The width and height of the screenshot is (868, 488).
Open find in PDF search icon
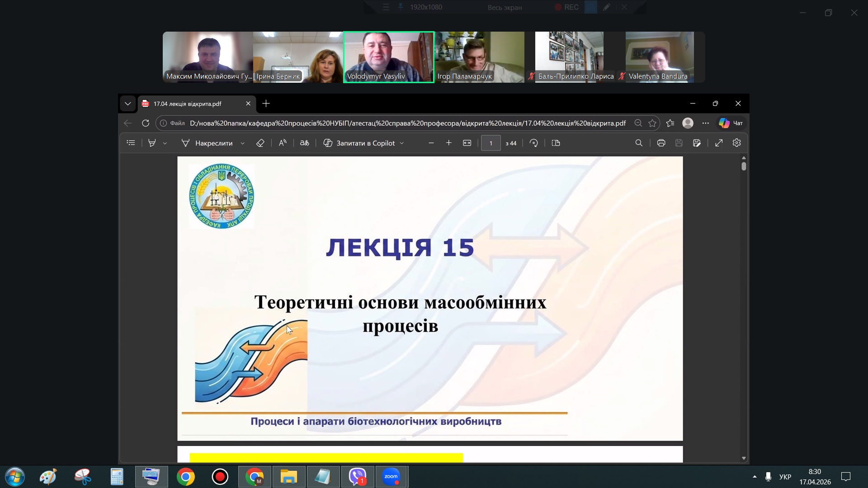click(639, 143)
